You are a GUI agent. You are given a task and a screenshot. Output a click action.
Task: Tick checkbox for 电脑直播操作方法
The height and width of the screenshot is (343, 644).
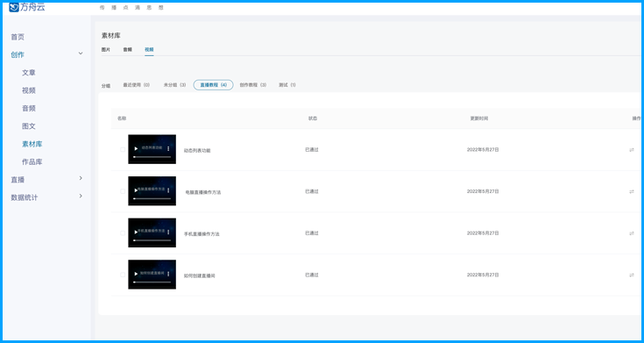pos(123,191)
